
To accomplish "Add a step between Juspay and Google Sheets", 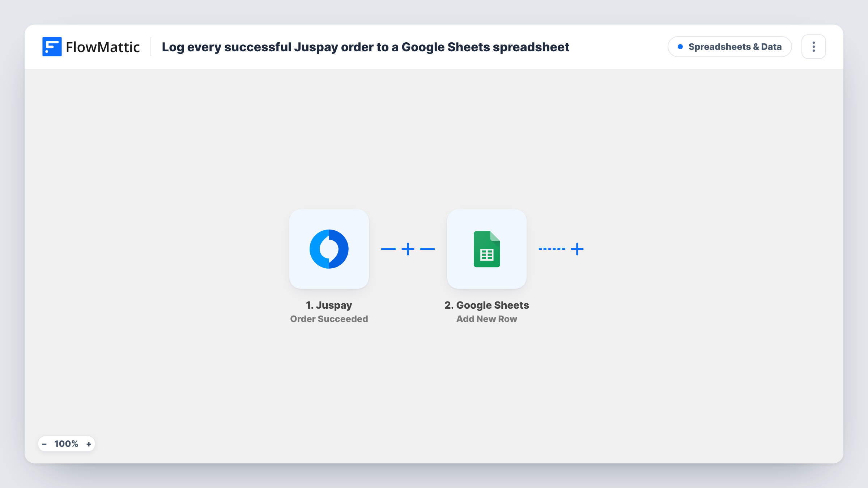I will tap(408, 249).
